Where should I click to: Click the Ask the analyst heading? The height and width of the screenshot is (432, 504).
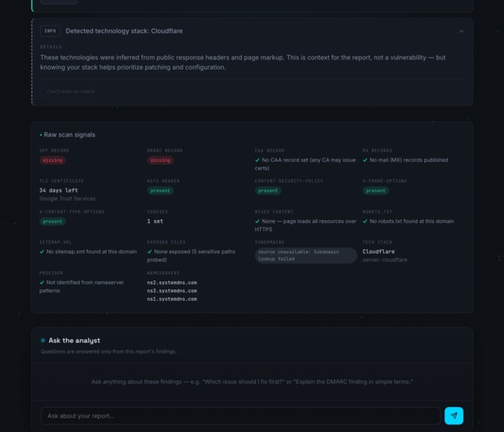click(74, 341)
